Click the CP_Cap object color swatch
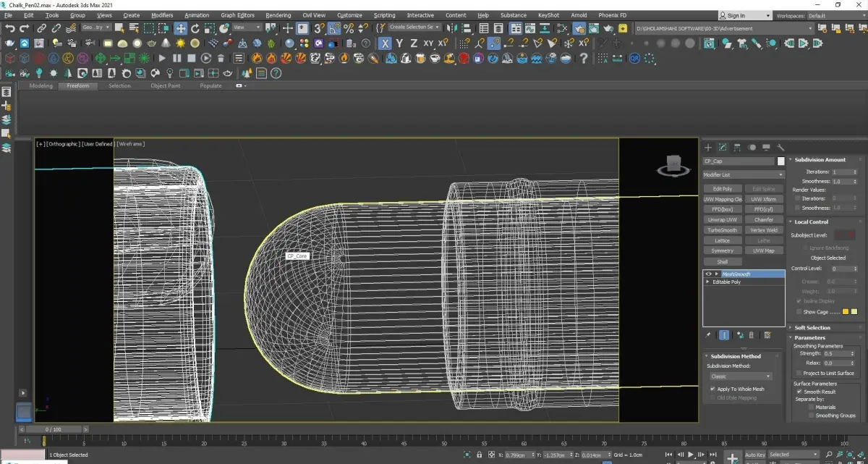The height and width of the screenshot is (464, 868). [781, 161]
